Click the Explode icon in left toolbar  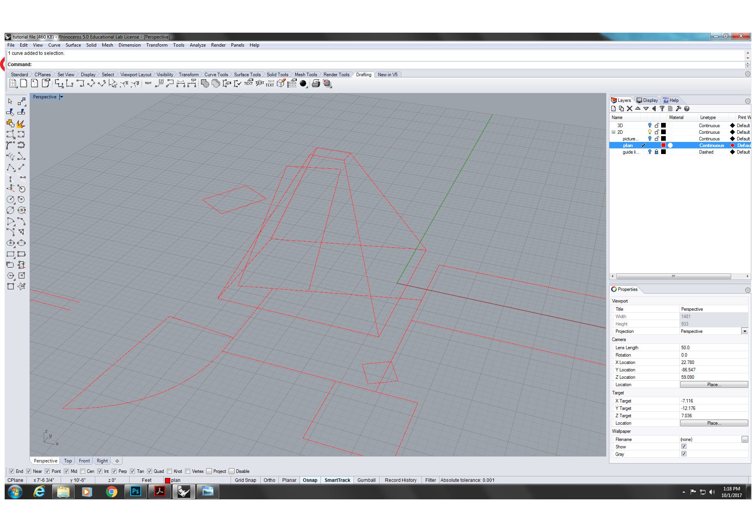[21, 124]
